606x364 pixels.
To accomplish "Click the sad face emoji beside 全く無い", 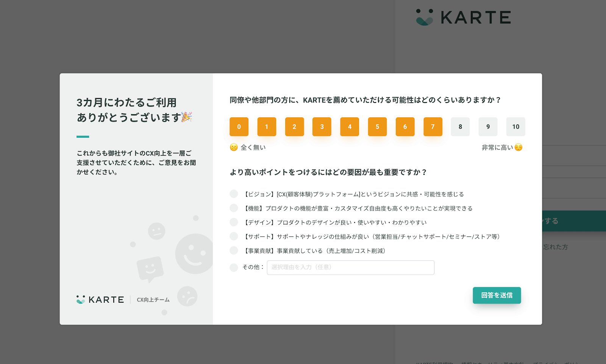I will 234,147.
